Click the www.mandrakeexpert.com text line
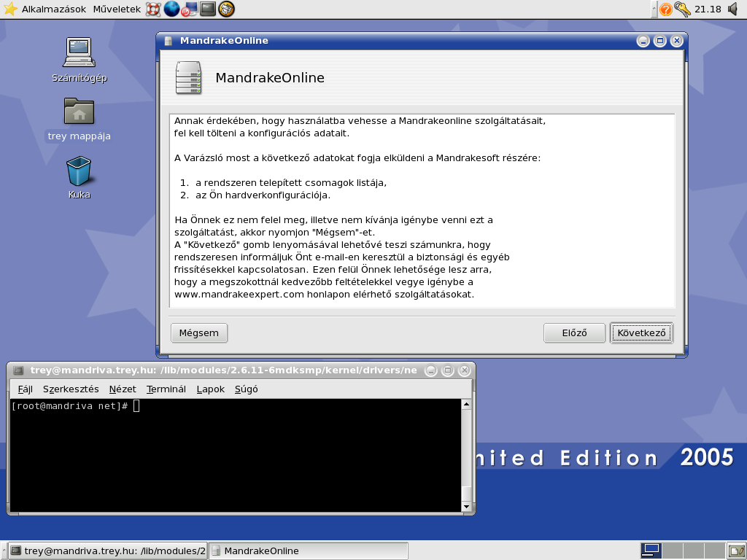This screenshot has height=560, width=747. (324, 295)
